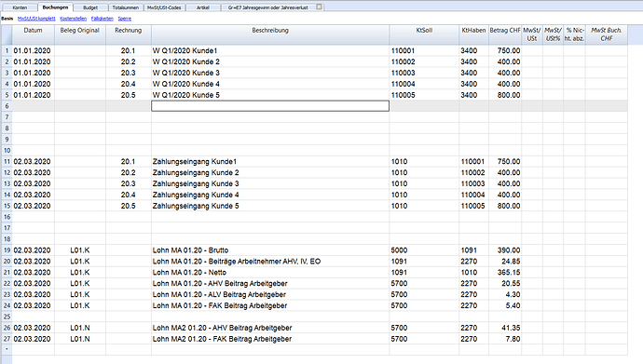
Task: Open the Sperre view
Action: 125,19
